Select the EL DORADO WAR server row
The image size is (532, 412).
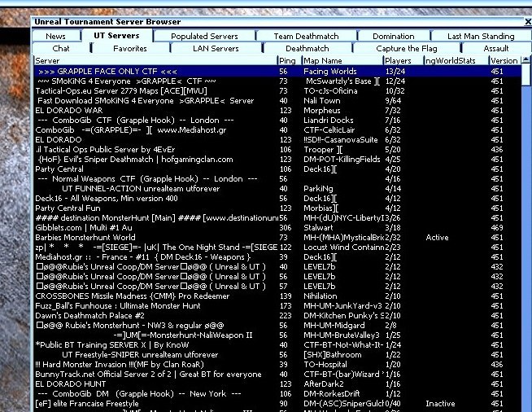(x=155, y=111)
